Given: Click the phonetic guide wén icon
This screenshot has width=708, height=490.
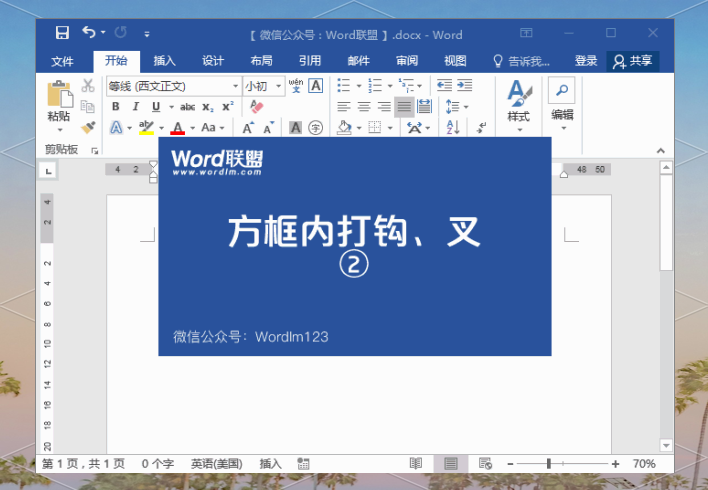Looking at the screenshot, I should tap(296, 85).
